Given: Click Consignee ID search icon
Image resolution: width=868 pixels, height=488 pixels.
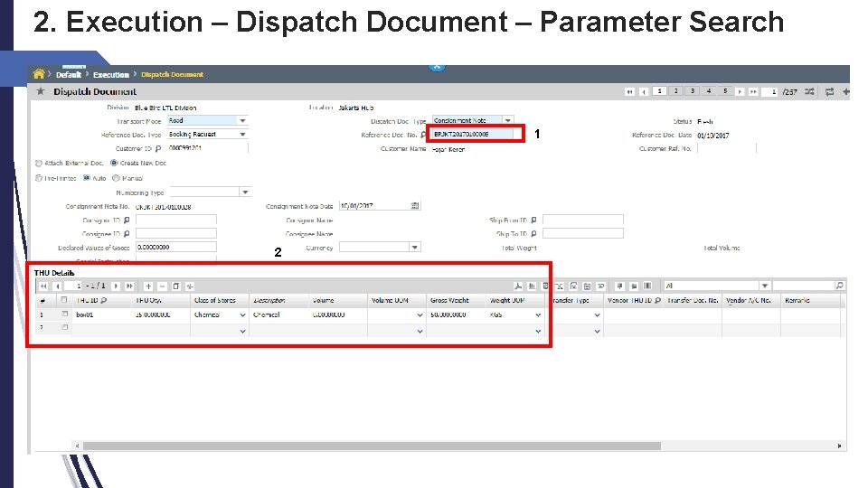Looking at the screenshot, I should tap(127, 234).
